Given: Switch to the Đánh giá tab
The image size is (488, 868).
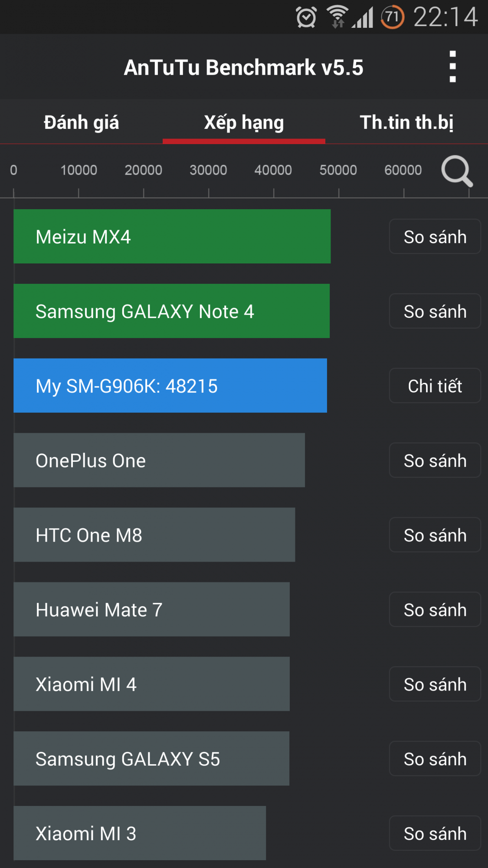Looking at the screenshot, I should coord(81,122).
